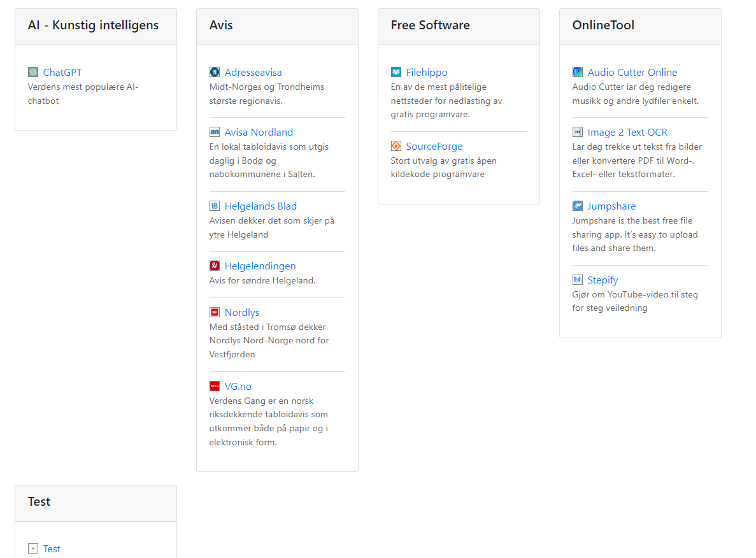Go to the Helgelendingen link
The image size is (756, 558).
coord(260,266)
